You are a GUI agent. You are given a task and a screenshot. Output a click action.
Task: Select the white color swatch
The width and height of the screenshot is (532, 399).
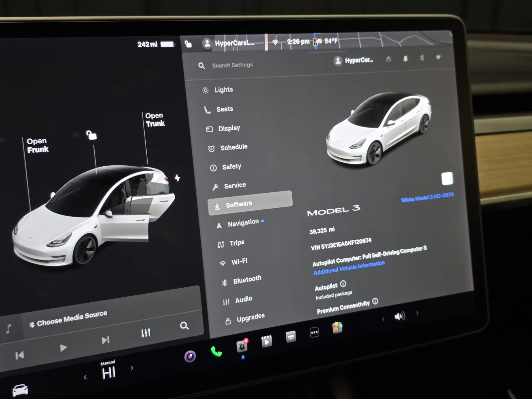tap(447, 179)
